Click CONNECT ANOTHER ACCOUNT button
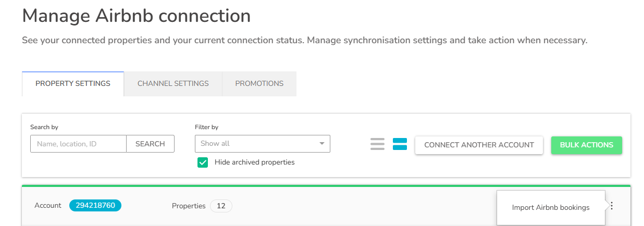Viewport: 644px width, 226px height. (x=479, y=145)
